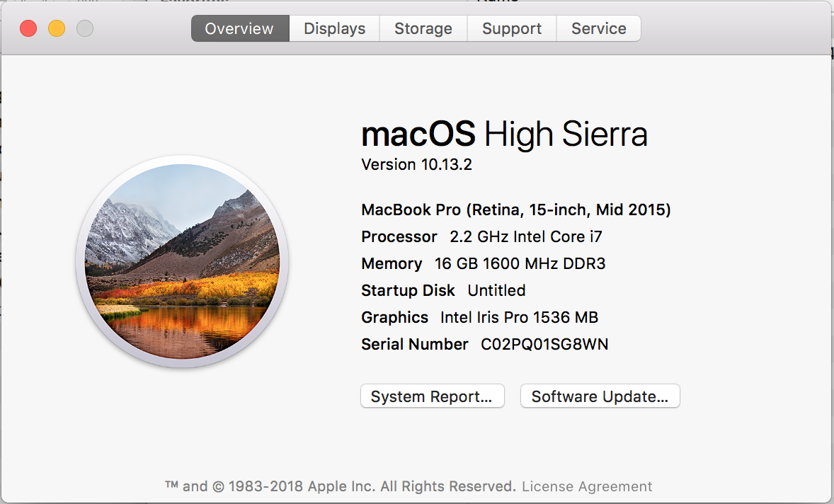Open the Storage tab
Image resolution: width=834 pixels, height=504 pixels.
pos(423,28)
